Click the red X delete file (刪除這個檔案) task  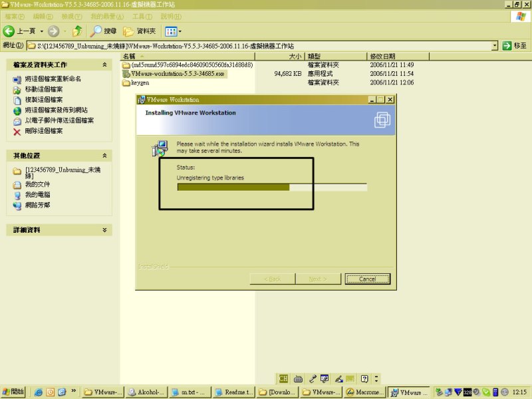tap(17, 131)
